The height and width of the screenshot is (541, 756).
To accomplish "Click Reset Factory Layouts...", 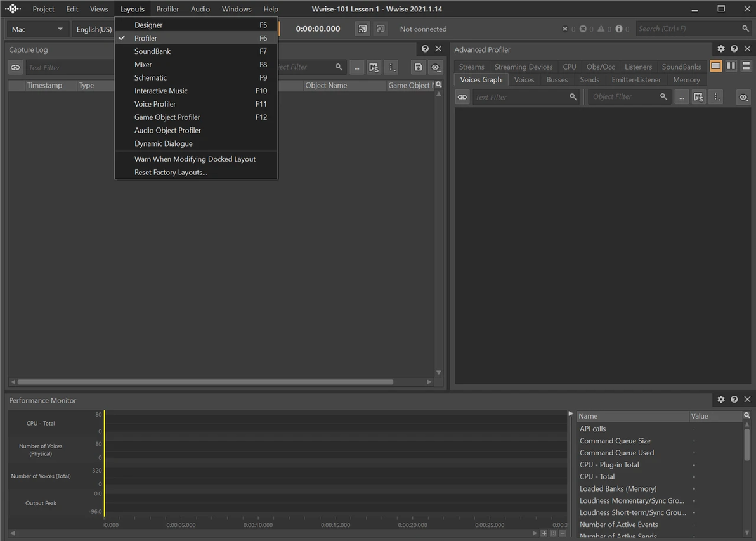I will pyautogui.click(x=196, y=172).
